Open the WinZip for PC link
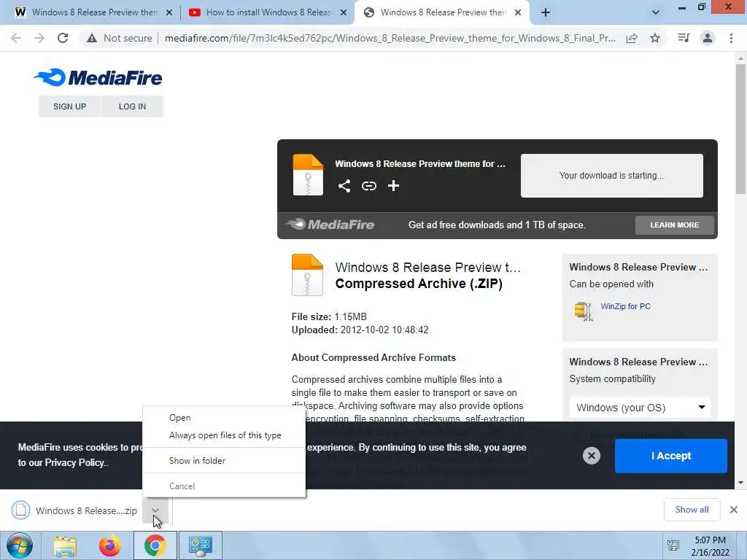The height and width of the screenshot is (560, 747). point(625,306)
